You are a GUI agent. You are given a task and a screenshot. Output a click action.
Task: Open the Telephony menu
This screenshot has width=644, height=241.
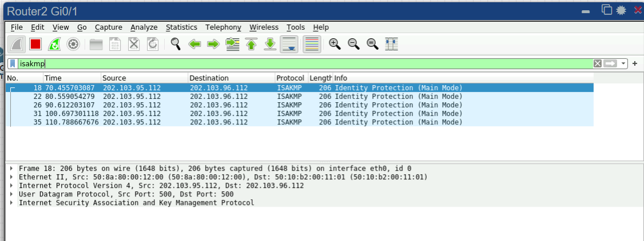[224, 27]
